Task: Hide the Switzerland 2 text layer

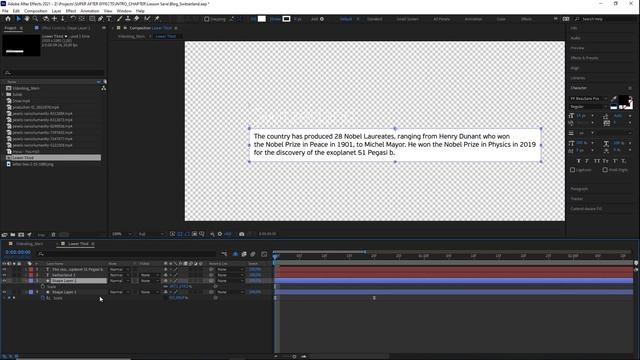Action: click(4, 275)
